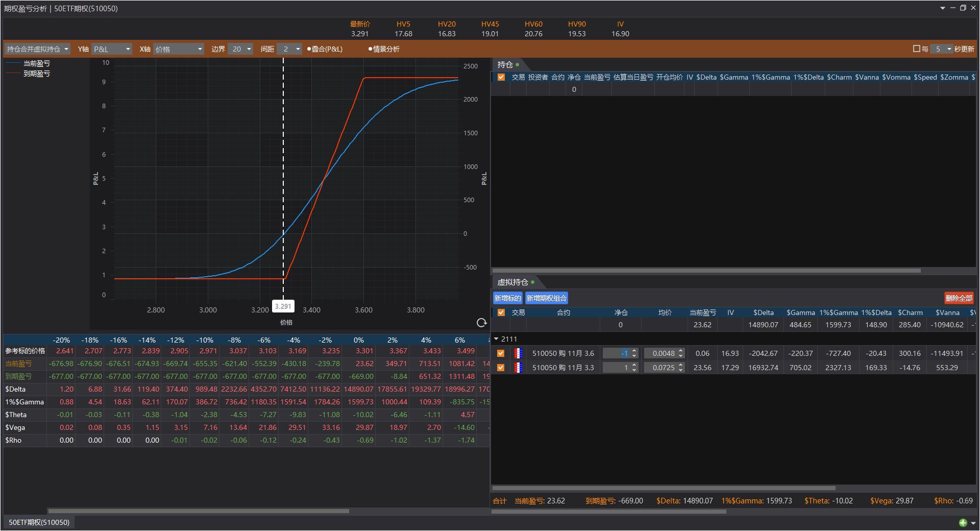The image size is (980, 531).
Task: Click trade direction icon for 购 11月 3.6
Action: coord(518,353)
